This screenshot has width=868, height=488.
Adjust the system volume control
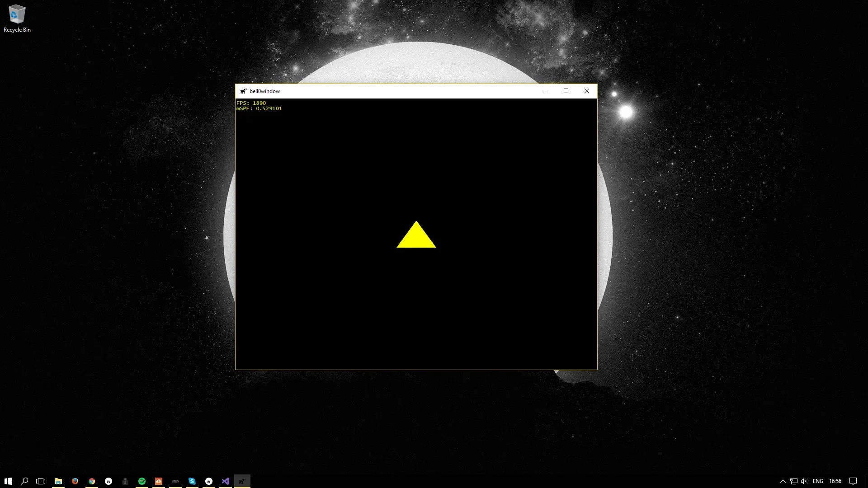click(x=805, y=481)
